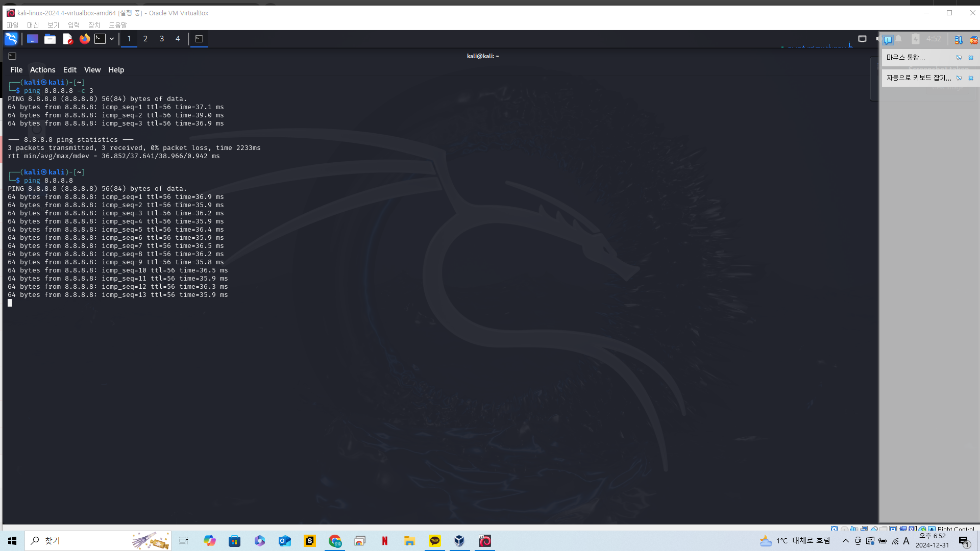Screen dimensions: 980x551
Task: Open the terminal Actions menu
Action: coord(42,70)
